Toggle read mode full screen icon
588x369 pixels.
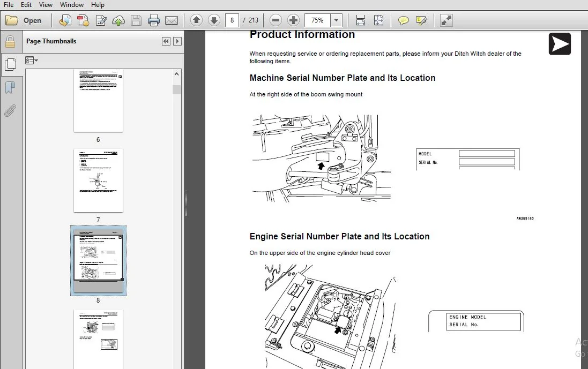(446, 20)
